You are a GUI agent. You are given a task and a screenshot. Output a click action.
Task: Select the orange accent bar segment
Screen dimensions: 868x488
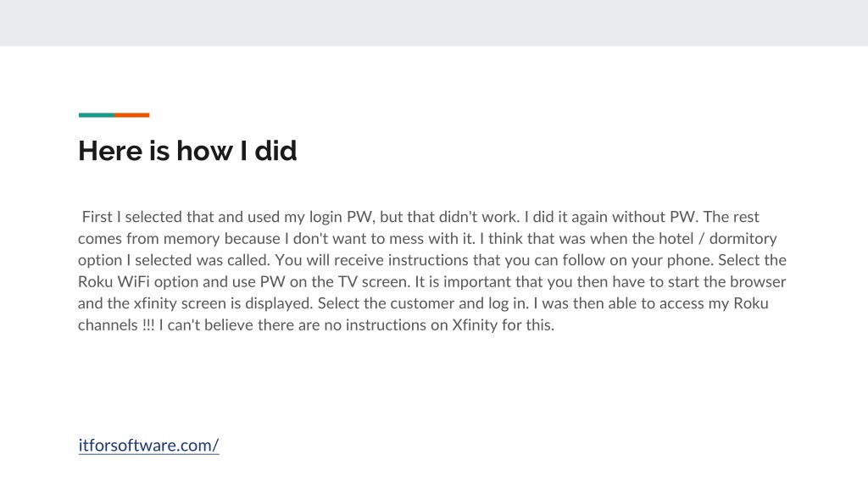point(131,115)
